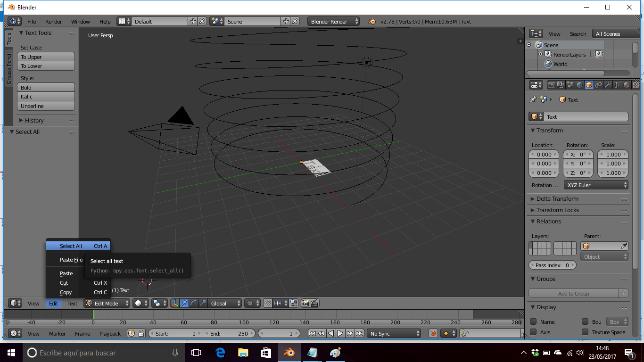
Task: Enable the Axis display checkbox
Action: (533, 332)
